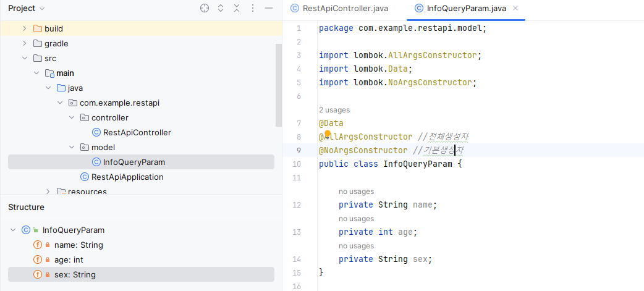Open the Project panel options menu (three dots)
Viewport: 644px width, 291px height.
[x=253, y=8]
